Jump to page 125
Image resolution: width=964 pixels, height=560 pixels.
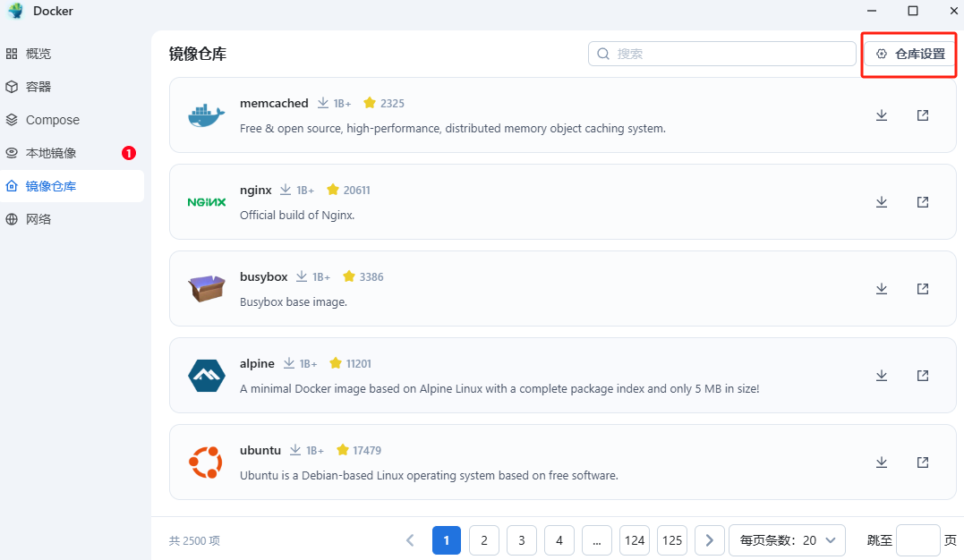tap(672, 540)
